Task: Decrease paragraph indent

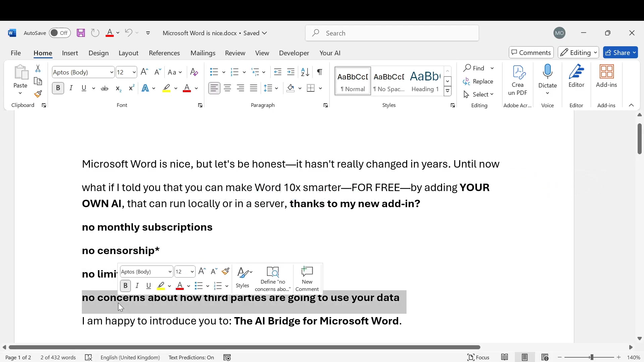Action: click(x=277, y=72)
